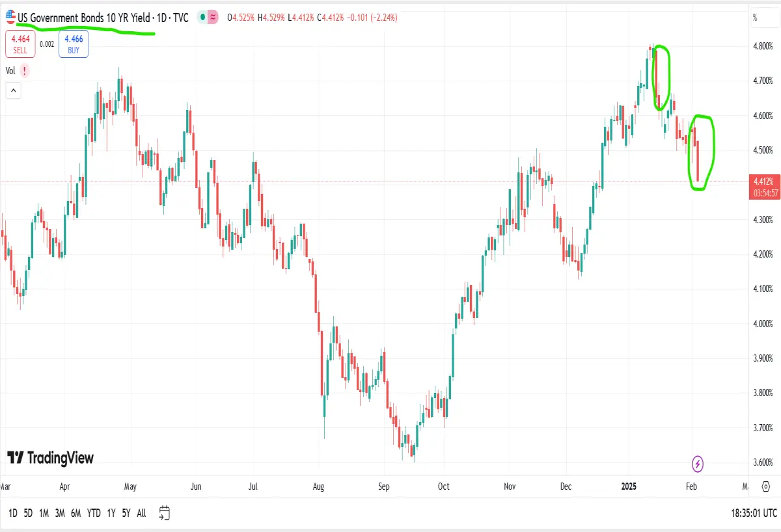Click the Oct label on time axis
Image resolution: width=781 pixels, height=532 pixels.
(444, 486)
